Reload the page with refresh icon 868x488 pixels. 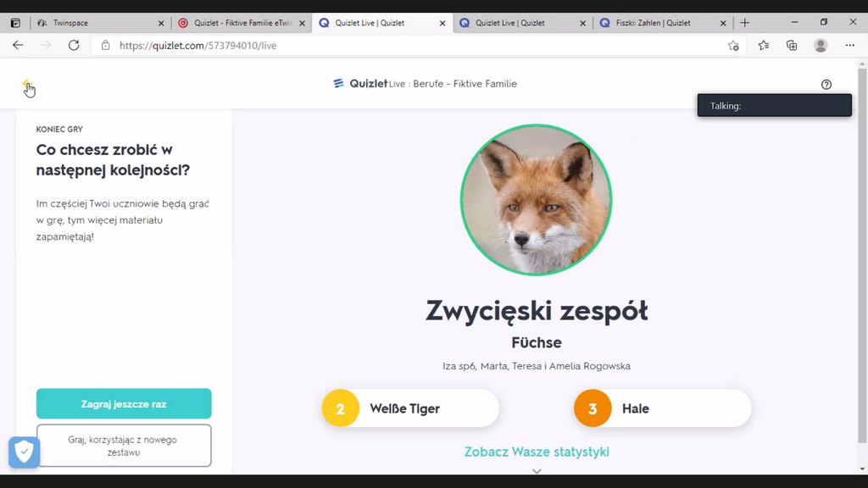74,46
